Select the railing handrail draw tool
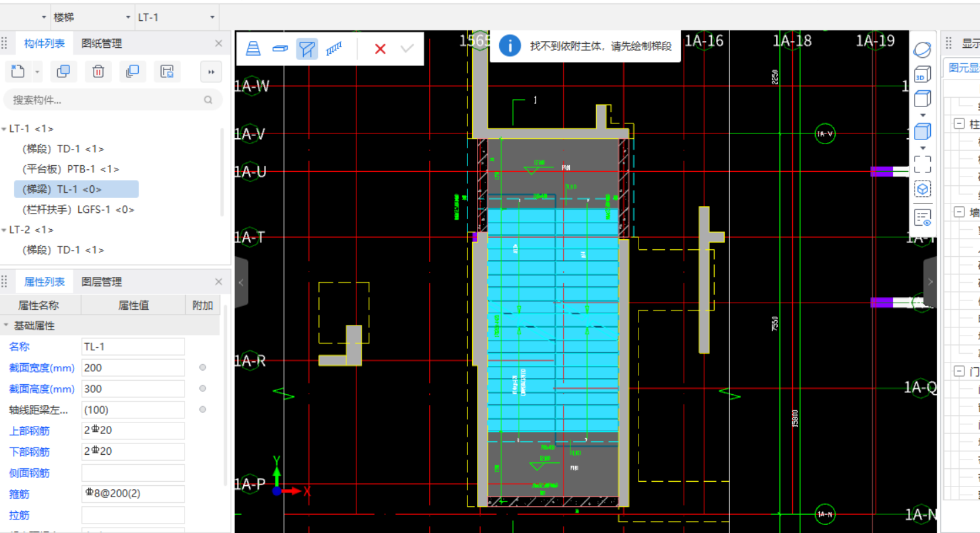This screenshot has width=980, height=533. click(334, 49)
